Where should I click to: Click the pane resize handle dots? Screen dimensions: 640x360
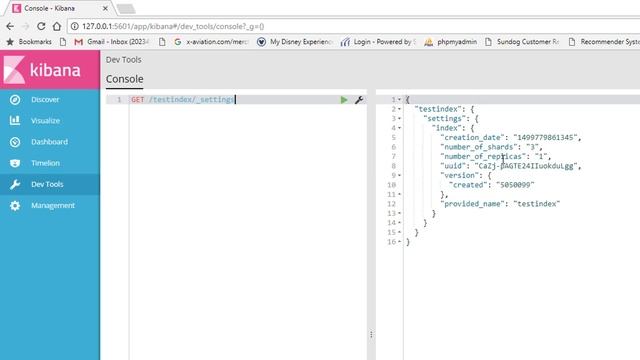point(371,335)
